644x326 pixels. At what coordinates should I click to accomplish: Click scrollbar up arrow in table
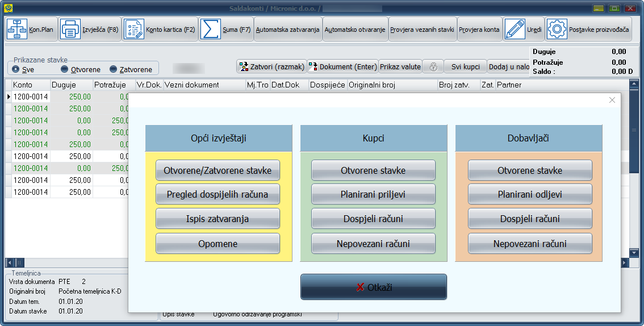tap(634, 85)
